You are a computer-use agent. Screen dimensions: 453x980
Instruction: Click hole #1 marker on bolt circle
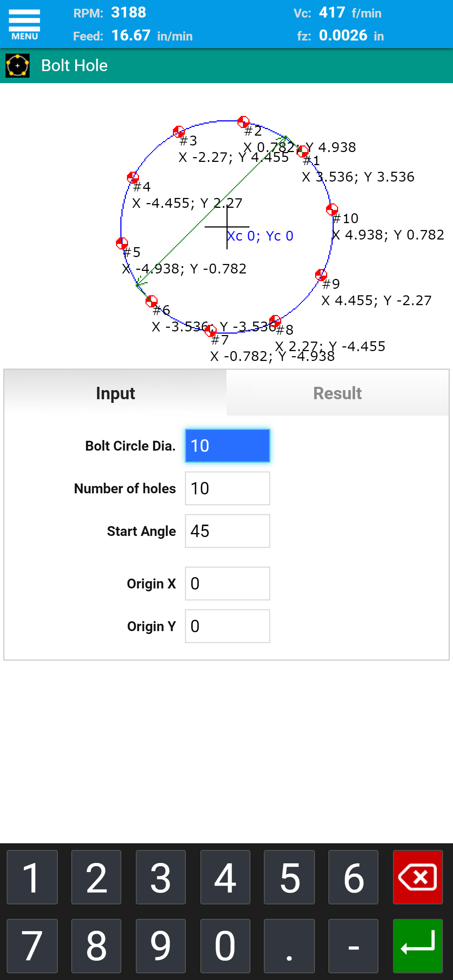tap(302, 151)
